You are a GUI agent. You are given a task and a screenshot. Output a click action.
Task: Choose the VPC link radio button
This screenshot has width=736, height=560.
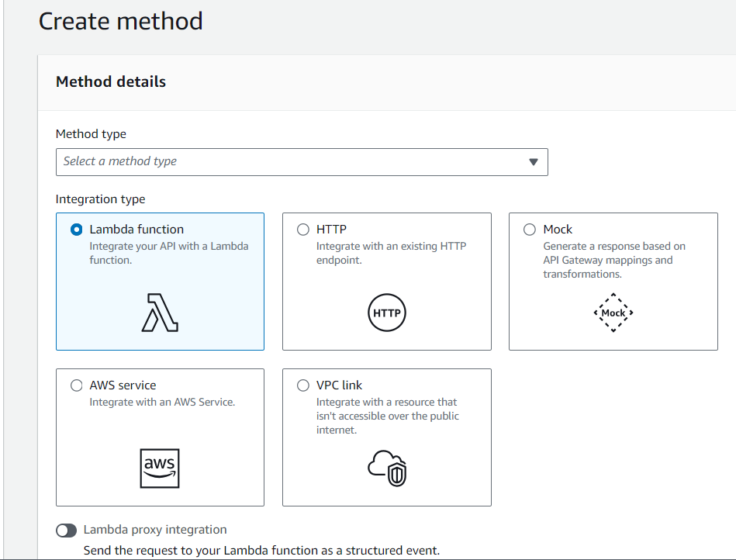[303, 385]
